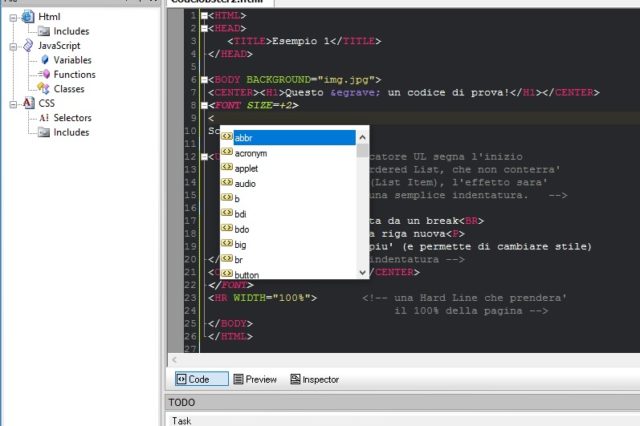Image resolution: width=640 pixels, height=426 pixels.
Task: Click the autocomplete scrollbar thumb
Action: (362, 151)
